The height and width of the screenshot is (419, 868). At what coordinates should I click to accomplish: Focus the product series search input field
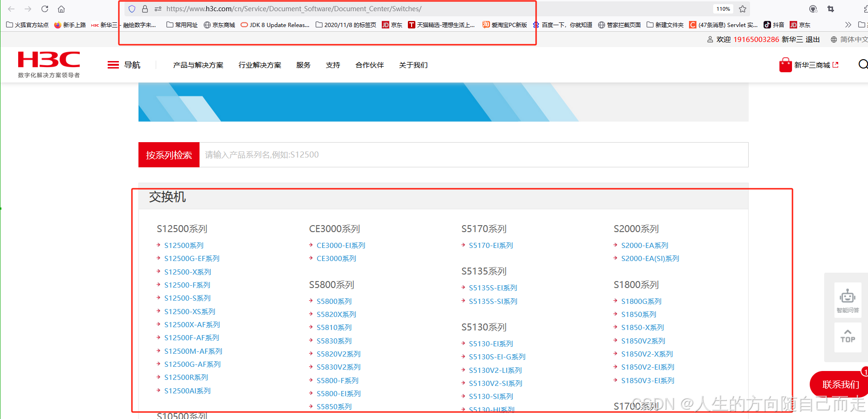click(474, 155)
